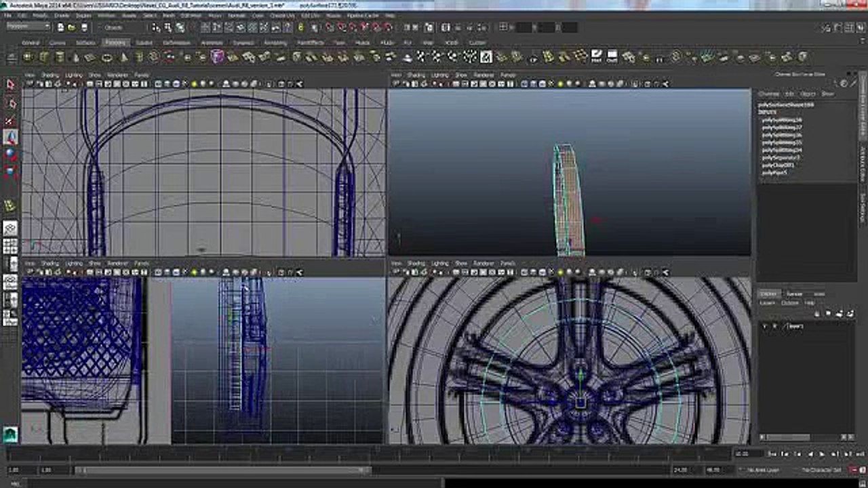Open top-left viewport Lighting menu

click(x=74, y=75)
